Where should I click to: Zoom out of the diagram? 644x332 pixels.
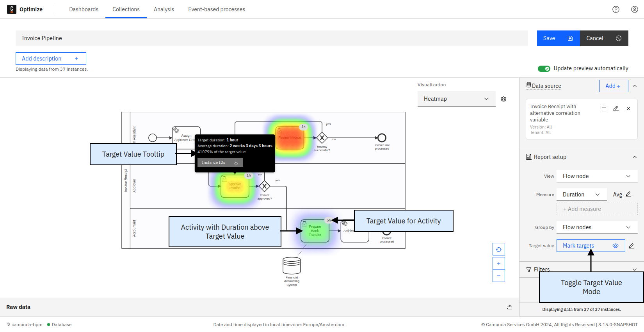pos(499,276)
